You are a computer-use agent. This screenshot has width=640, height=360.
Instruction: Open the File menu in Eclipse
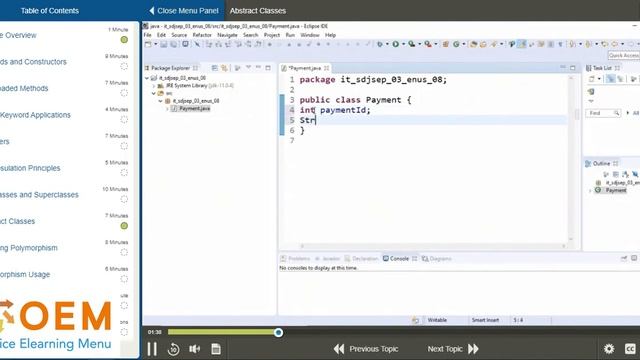(147, 35)
